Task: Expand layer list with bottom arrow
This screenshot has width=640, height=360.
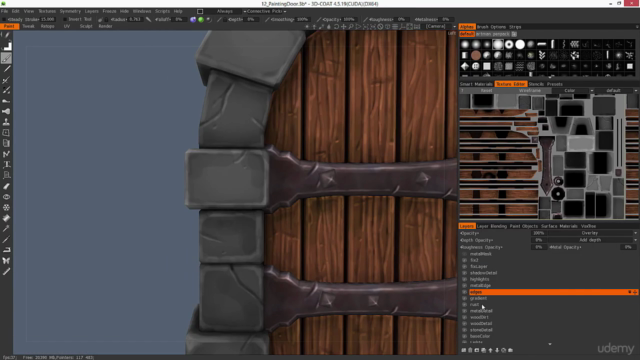Action: click(550, 344)
